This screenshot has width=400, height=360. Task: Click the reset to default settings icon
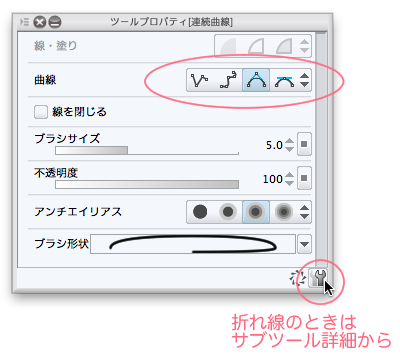pos(298,278)
